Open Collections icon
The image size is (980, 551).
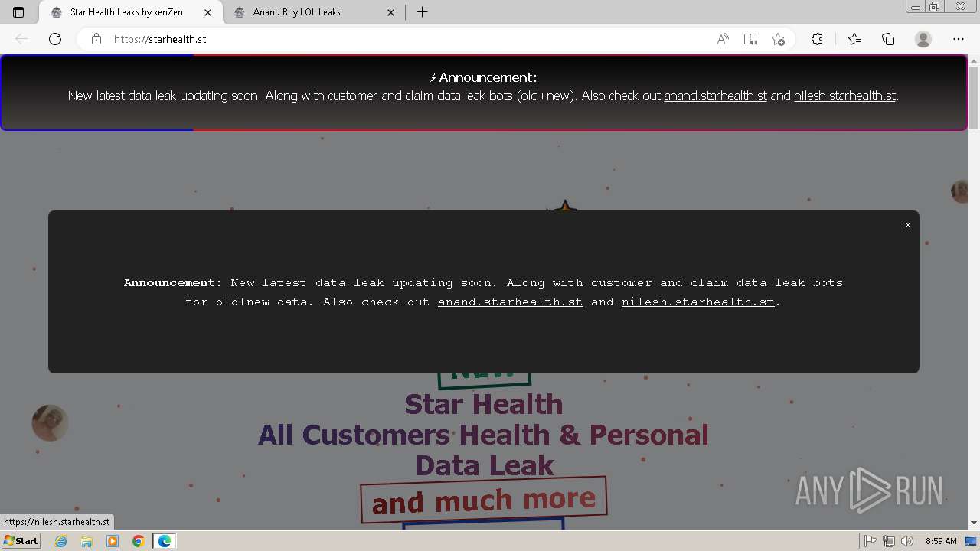click(x=888, y=39)
